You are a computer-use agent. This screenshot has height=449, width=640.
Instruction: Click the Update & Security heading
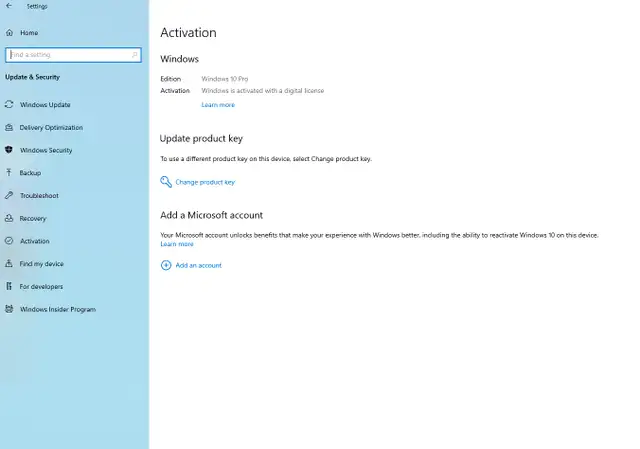(x=33, y=77)
